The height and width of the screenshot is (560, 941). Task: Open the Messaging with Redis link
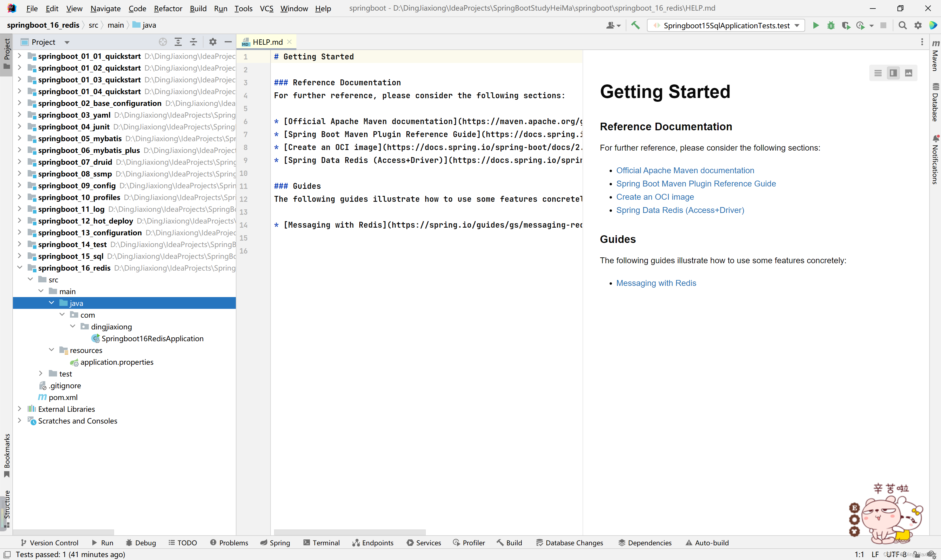click(x=656, y=283)
